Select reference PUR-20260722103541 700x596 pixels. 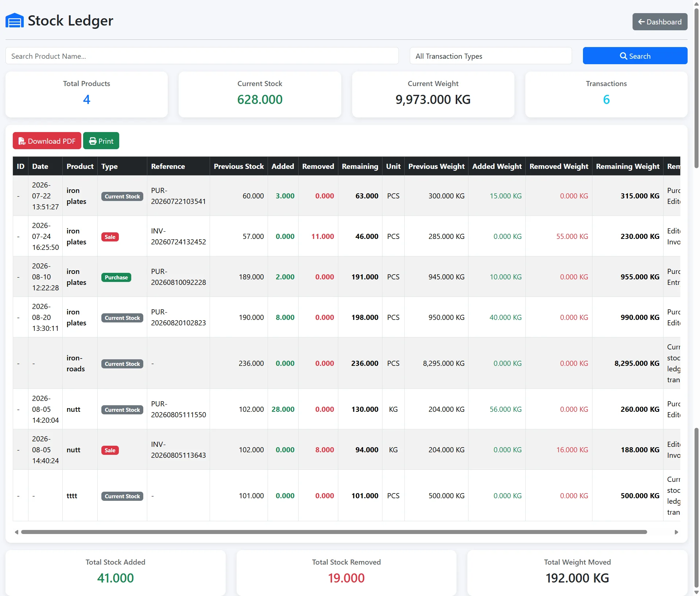click(x=178, y=196)
